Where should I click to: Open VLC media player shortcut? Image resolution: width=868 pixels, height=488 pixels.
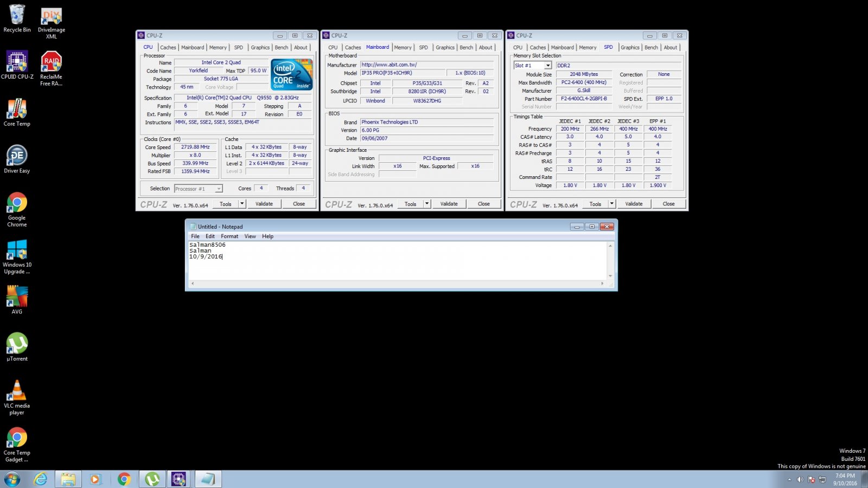pyautogui.click(x=17, y=397)
